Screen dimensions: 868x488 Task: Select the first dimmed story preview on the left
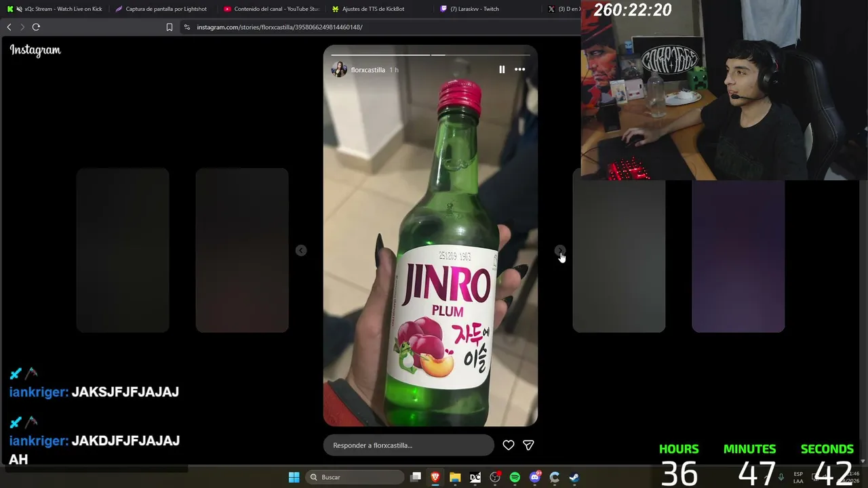(x=123, y=251)
